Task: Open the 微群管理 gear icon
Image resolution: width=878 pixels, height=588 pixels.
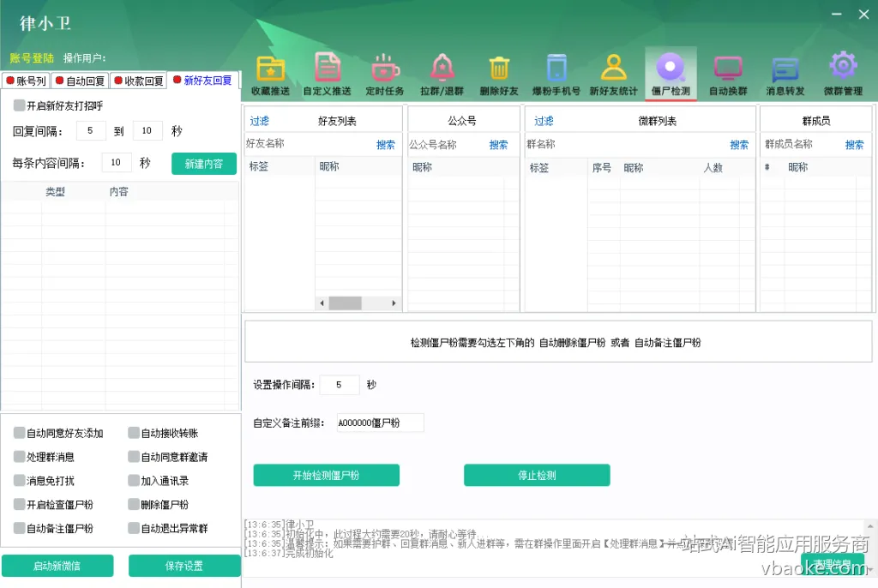Action: (x=844, y=66)
